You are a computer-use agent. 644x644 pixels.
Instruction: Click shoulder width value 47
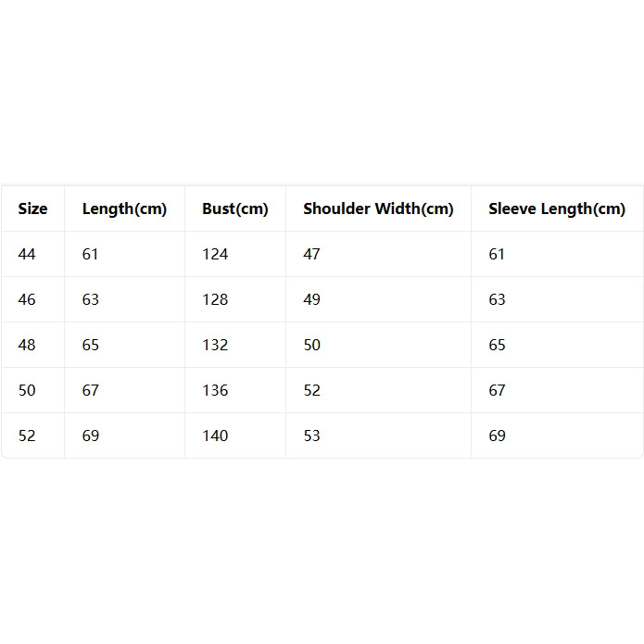(311, 254)
